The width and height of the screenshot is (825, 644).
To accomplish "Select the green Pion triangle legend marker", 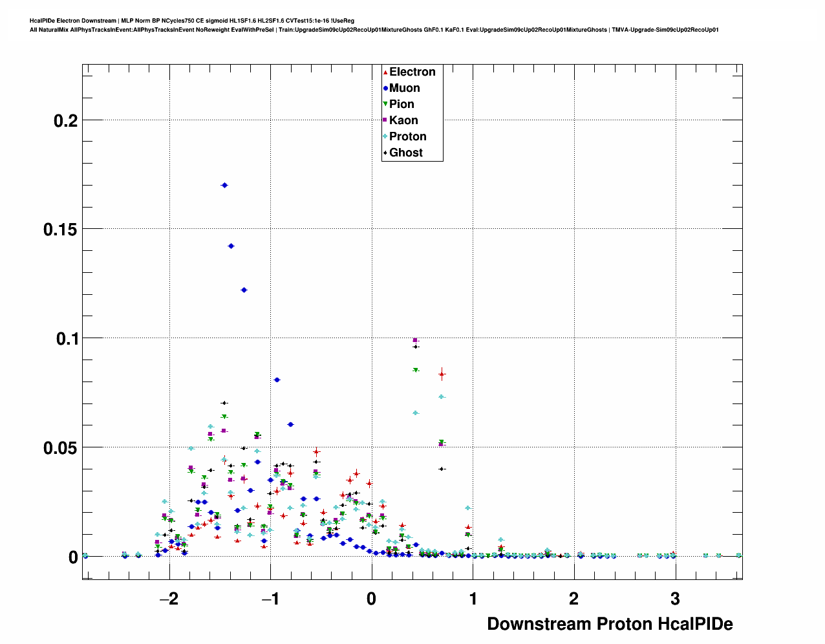I will (x=386, y=105).
